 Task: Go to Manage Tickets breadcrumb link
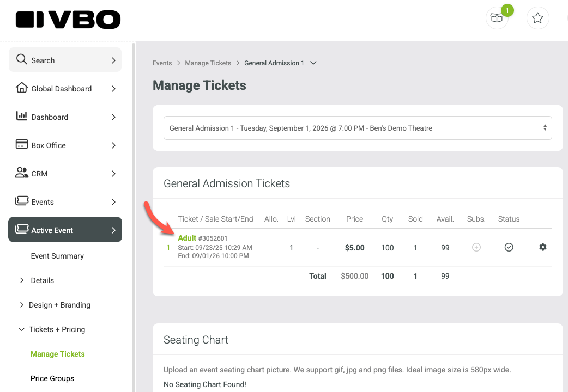point(208,63)
